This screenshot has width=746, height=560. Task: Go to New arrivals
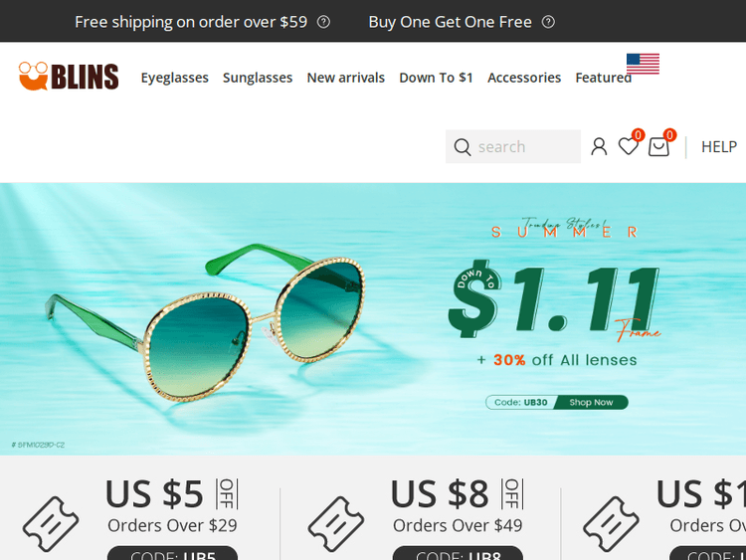(346, 78)
